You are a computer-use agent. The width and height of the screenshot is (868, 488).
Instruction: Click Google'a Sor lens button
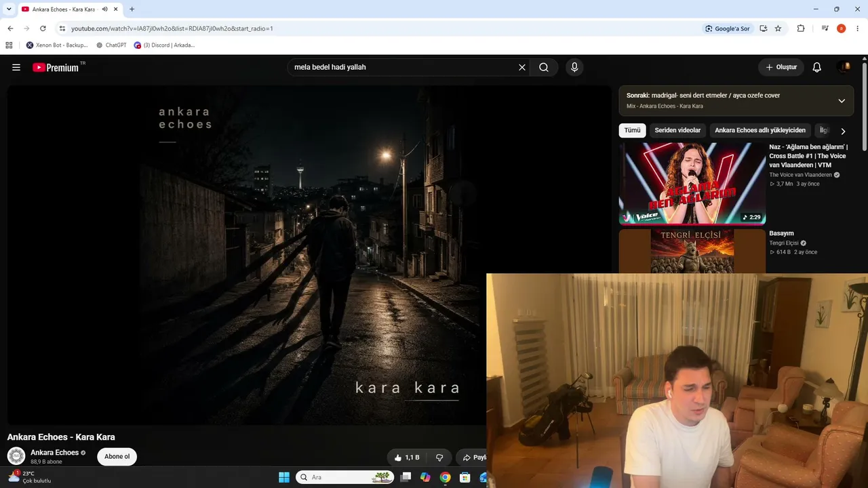(728, 28)
